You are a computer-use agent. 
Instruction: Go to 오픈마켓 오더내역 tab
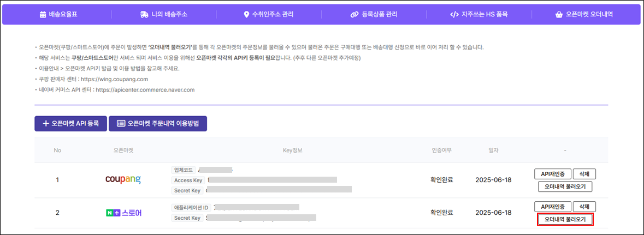(589, 15)
